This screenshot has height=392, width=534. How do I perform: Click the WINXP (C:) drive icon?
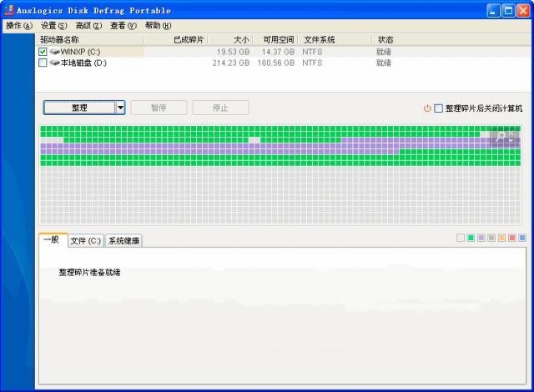tap(54, 52)
